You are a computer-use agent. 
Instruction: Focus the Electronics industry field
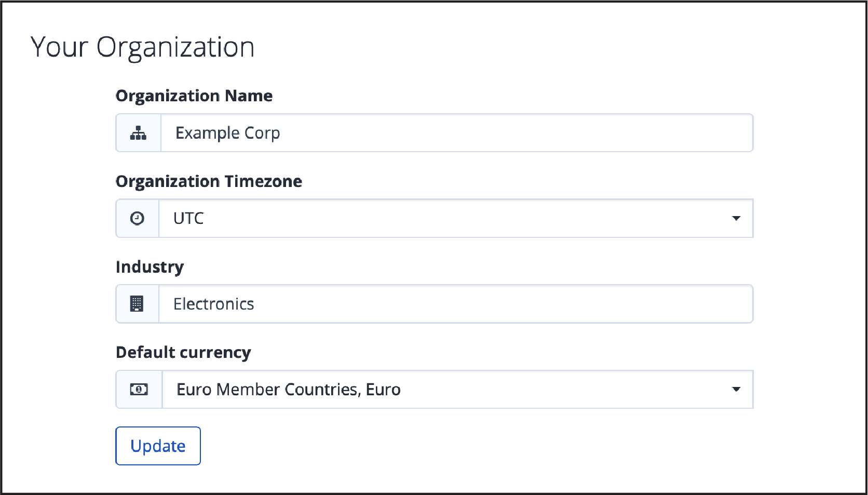(456, 304)
